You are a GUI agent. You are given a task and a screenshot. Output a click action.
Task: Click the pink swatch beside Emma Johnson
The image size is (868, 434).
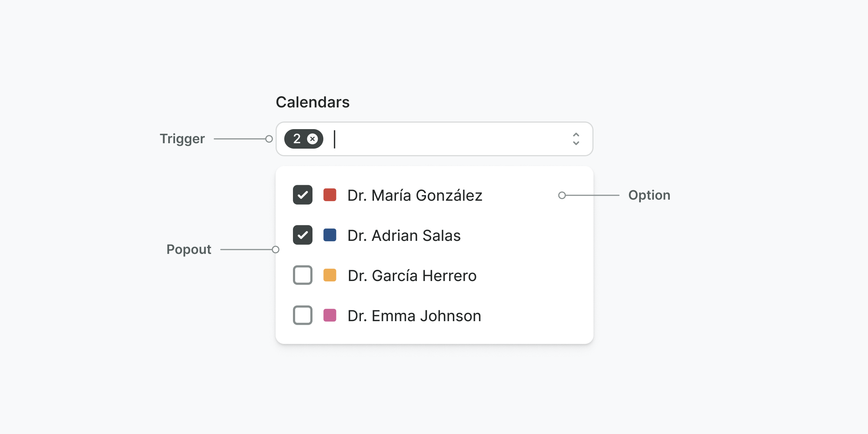pyautogui.click(x=330, y=315)
